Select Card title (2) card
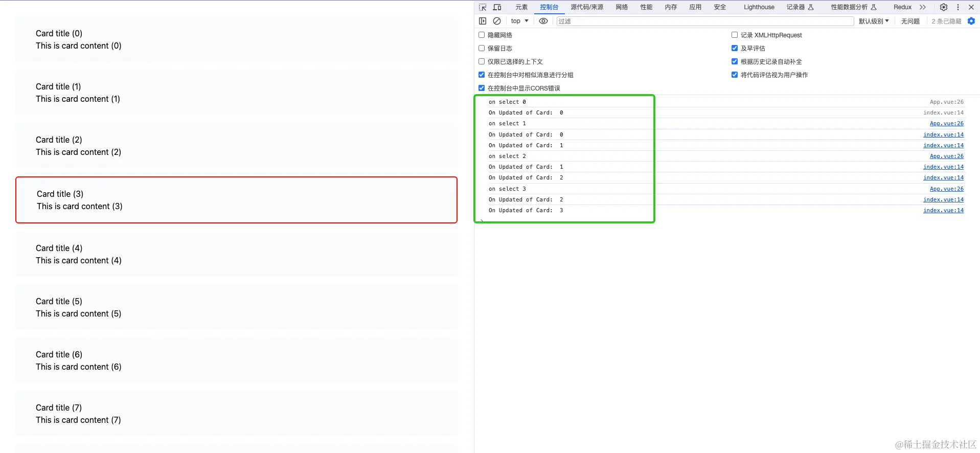Image resolution: width=980 pixels, height=453 pixels. pos(236,146)
